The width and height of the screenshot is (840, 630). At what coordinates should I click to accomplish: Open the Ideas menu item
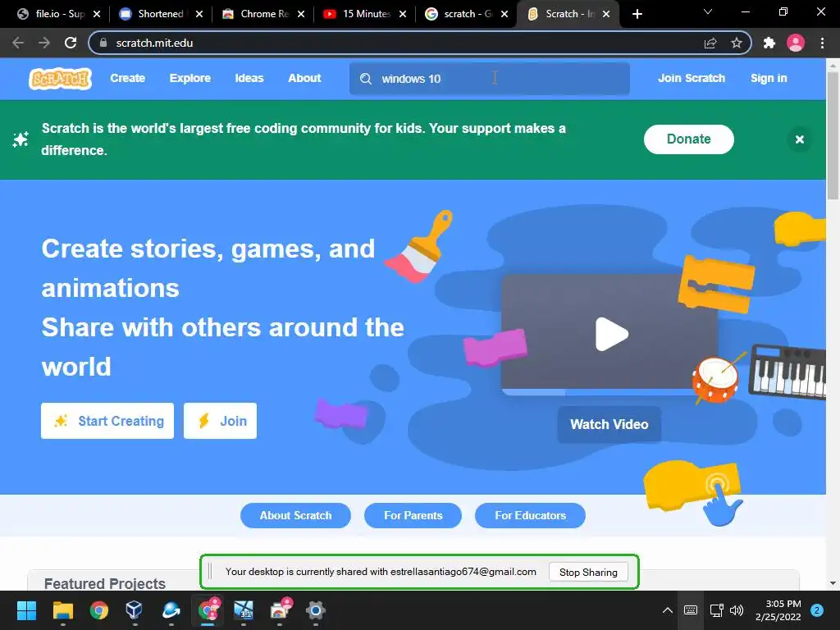249,78
